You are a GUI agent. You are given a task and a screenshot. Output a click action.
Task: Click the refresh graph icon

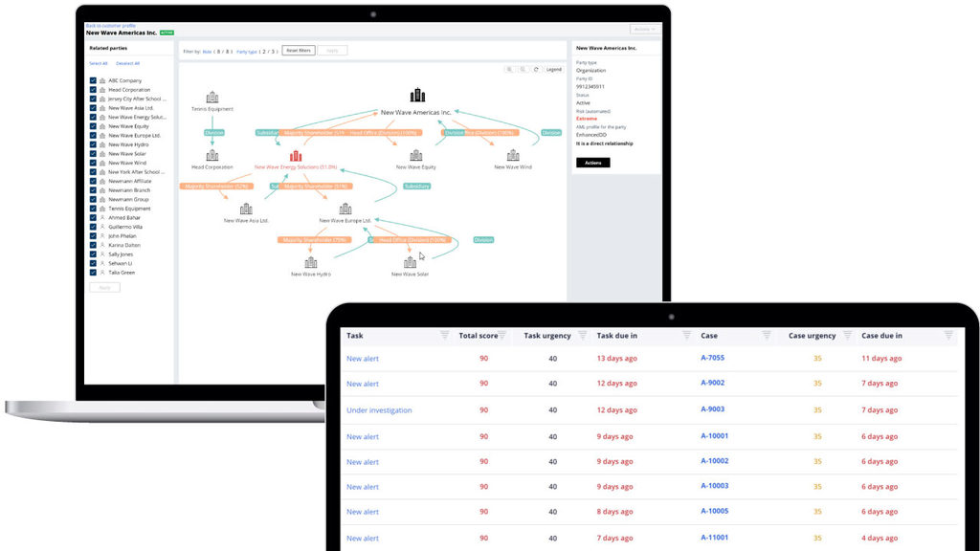click(x=536, y=70)
